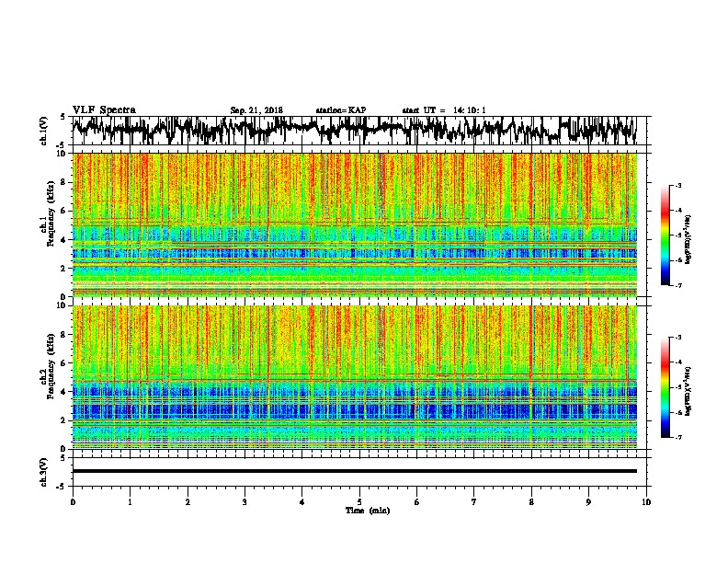The height and width of the screenshot is (563, 728).
Task: Click the log(PSD) unit label beside ch.1 color bar
Action: point(688,239)
